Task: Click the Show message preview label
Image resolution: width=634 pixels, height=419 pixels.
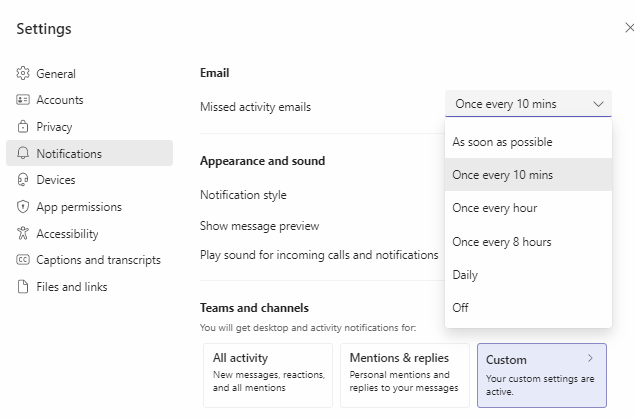Action: tap(259, 226)
